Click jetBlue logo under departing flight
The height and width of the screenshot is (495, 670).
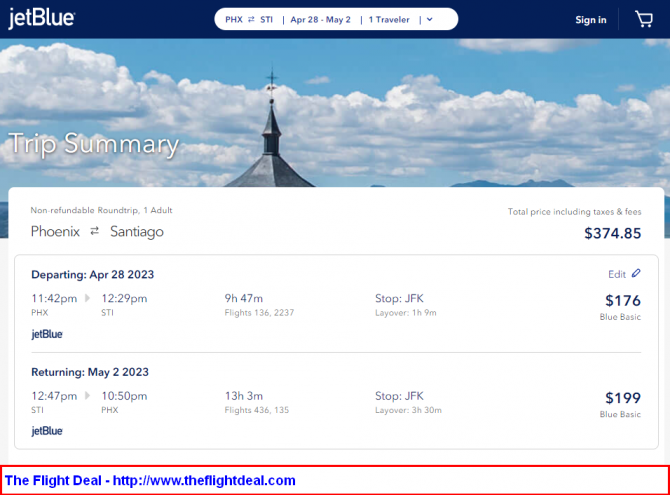pos(47,334)
